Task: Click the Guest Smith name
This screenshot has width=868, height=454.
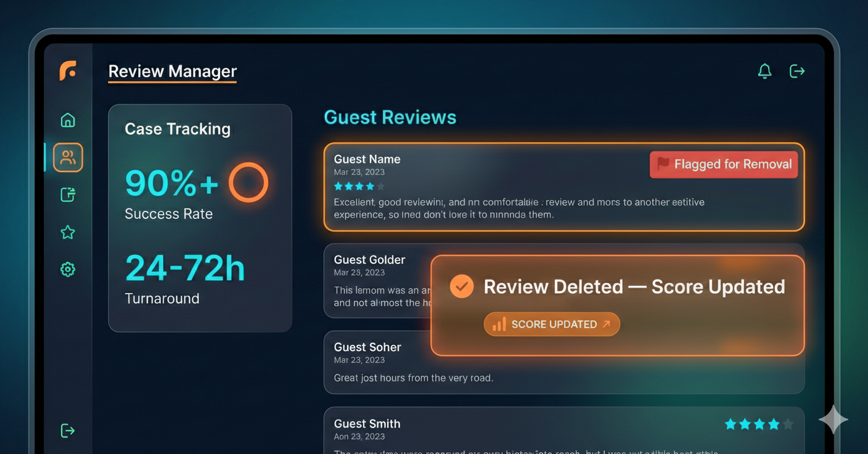Action: click(x=367, y=424)
